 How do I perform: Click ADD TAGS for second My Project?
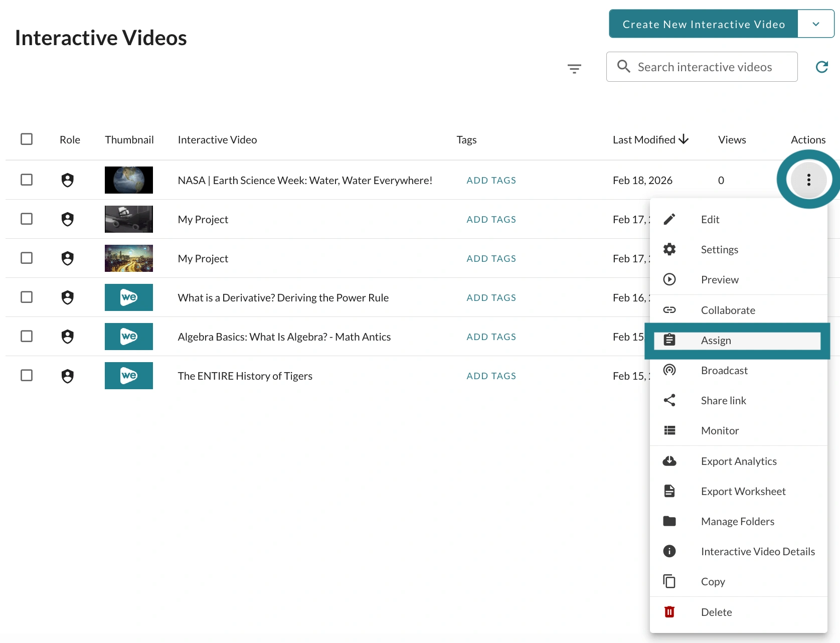coord(491,258)
